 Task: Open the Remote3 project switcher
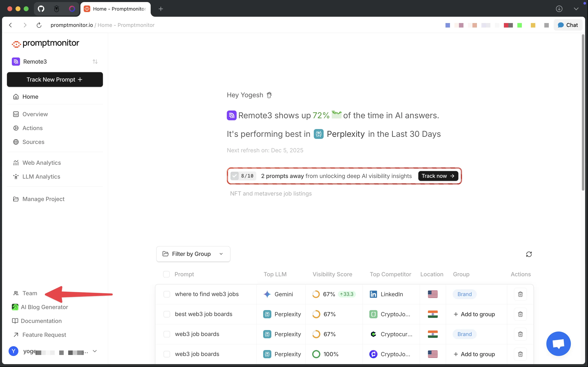coord(55,62)
